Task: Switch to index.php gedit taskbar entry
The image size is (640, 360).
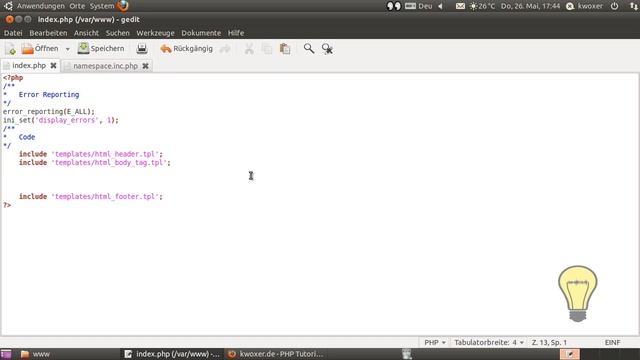Action: click(x=172, y=354)
